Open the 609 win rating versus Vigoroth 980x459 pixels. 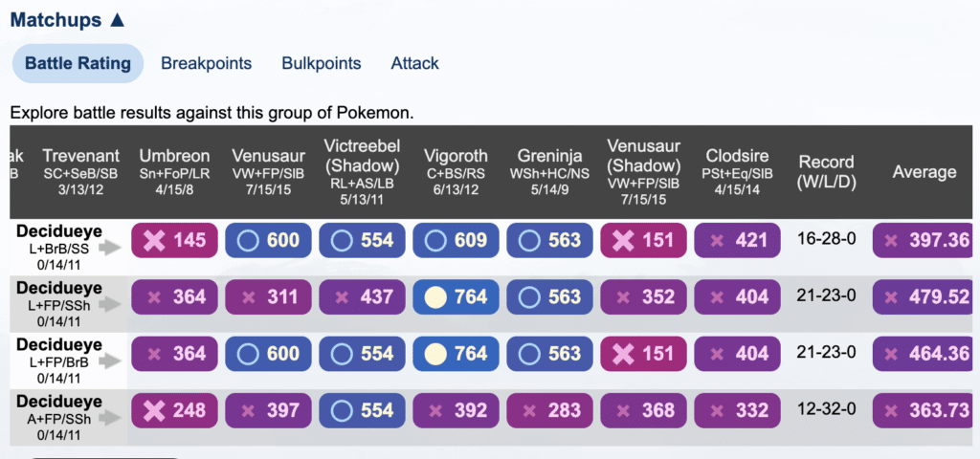456,240
